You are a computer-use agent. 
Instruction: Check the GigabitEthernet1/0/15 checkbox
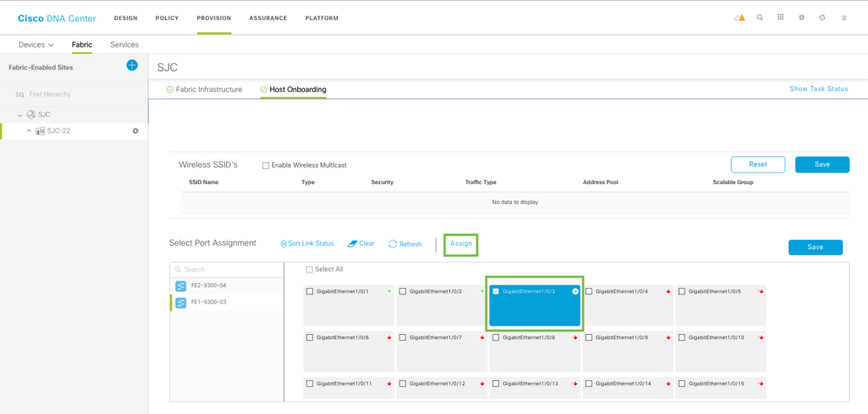pos(682,384)
